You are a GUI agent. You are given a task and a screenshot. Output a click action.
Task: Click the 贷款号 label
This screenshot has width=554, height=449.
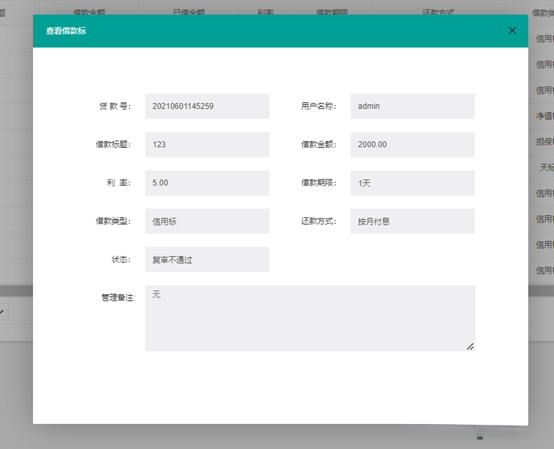tap(115, 106)
